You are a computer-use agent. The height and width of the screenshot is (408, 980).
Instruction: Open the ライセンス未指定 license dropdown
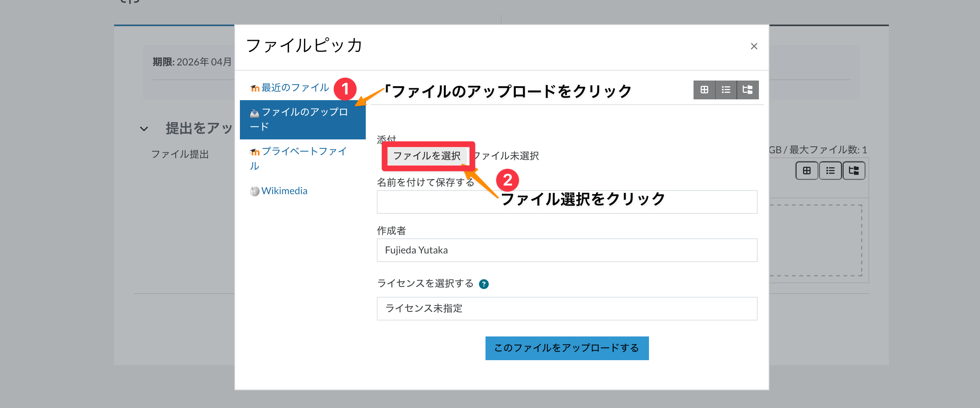[x=567, y=309]
